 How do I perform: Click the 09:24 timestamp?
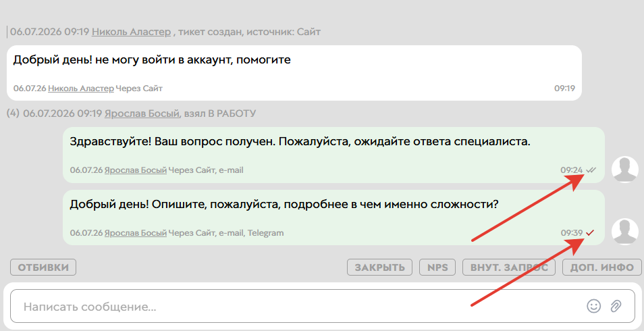click(x=572, y=170)
